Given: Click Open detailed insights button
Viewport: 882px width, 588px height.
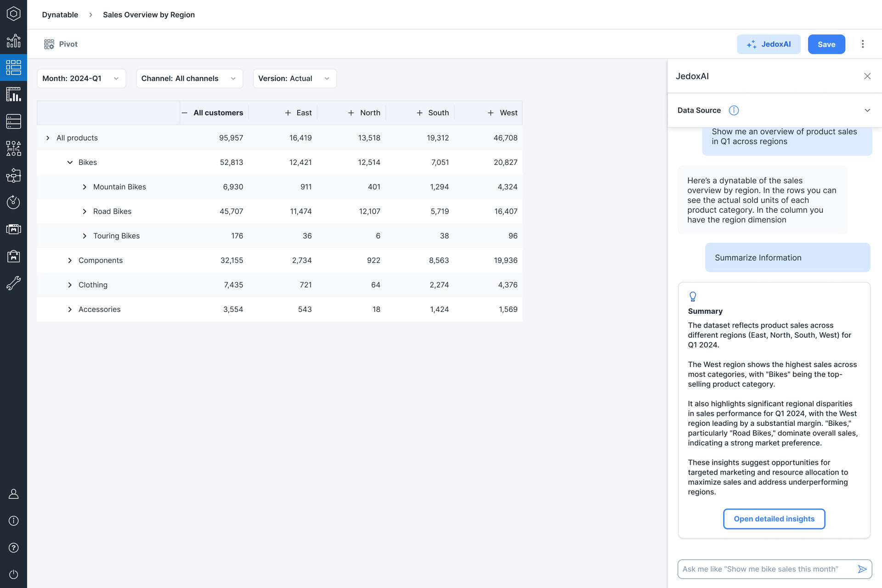Looking at the screenshot, I should [x=774, y=519].
